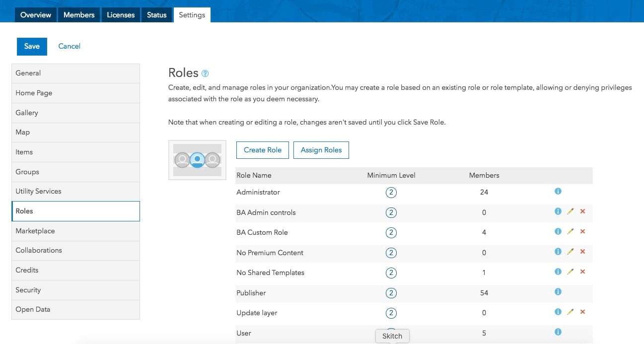Switch to the Licenses tab
The width and height of the screenshot is (644, 344).
(x=121, y=15)
